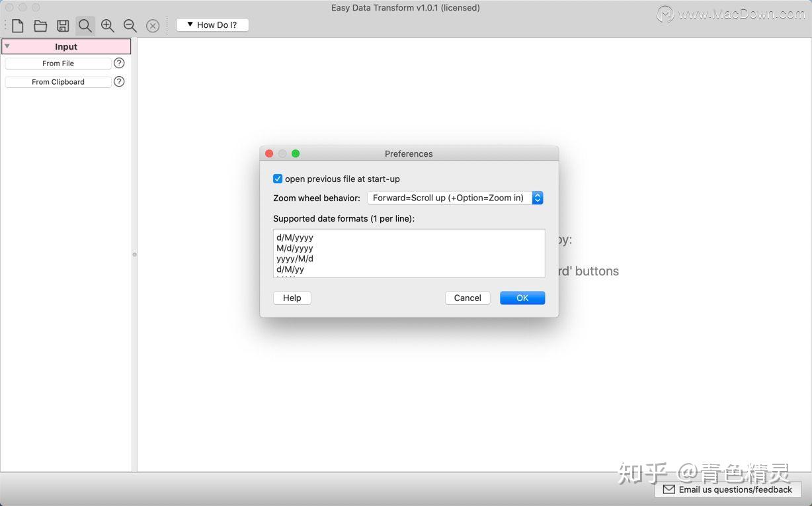Image resolution: width=812 pixels, height=506 pixels.
Task: Open an existing file via folder icon
Action: click(40, 26)
